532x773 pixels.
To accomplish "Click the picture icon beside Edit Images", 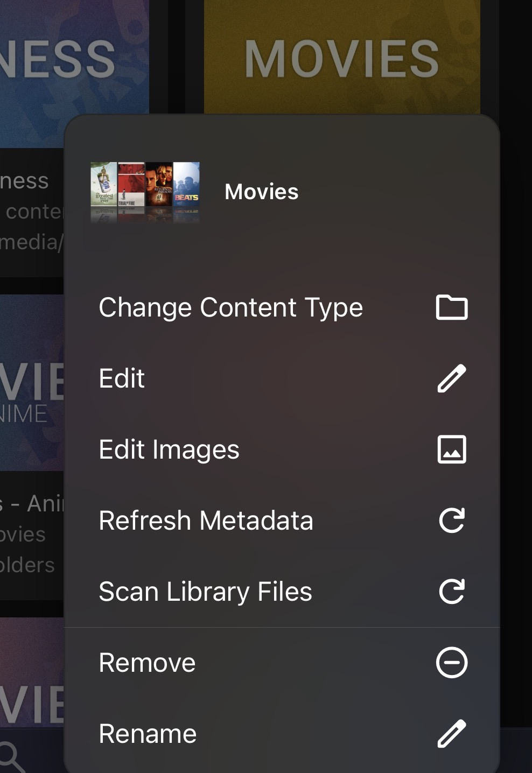I will (451, 449).
